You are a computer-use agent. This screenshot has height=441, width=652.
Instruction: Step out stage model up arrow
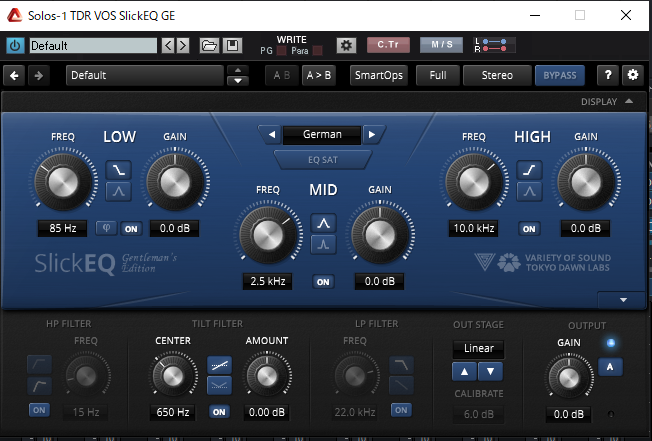(x=464, y=372)
